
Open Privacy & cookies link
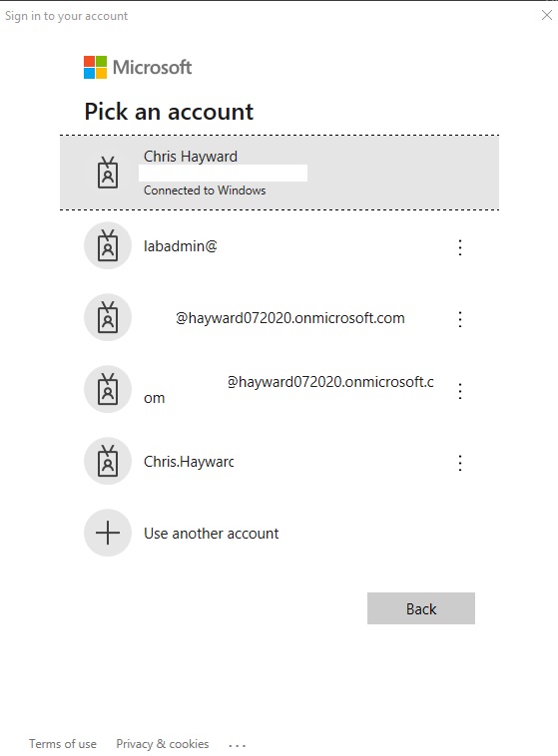163,744
